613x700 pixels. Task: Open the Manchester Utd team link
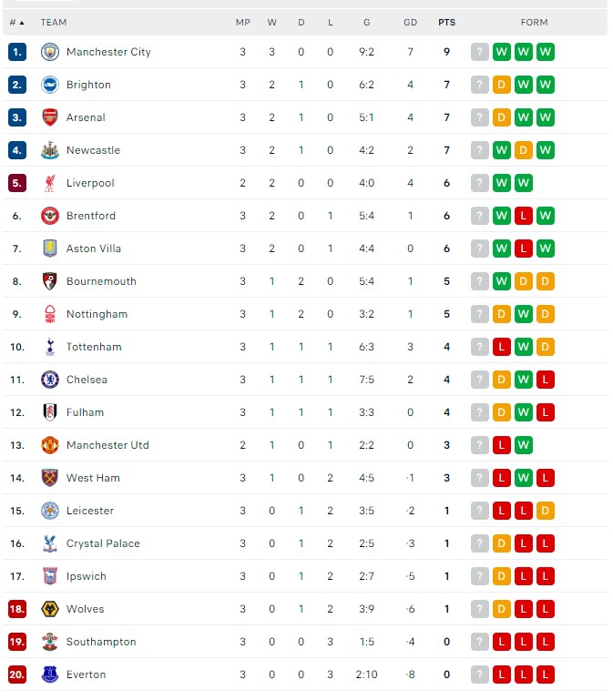[x=107, y=445]
